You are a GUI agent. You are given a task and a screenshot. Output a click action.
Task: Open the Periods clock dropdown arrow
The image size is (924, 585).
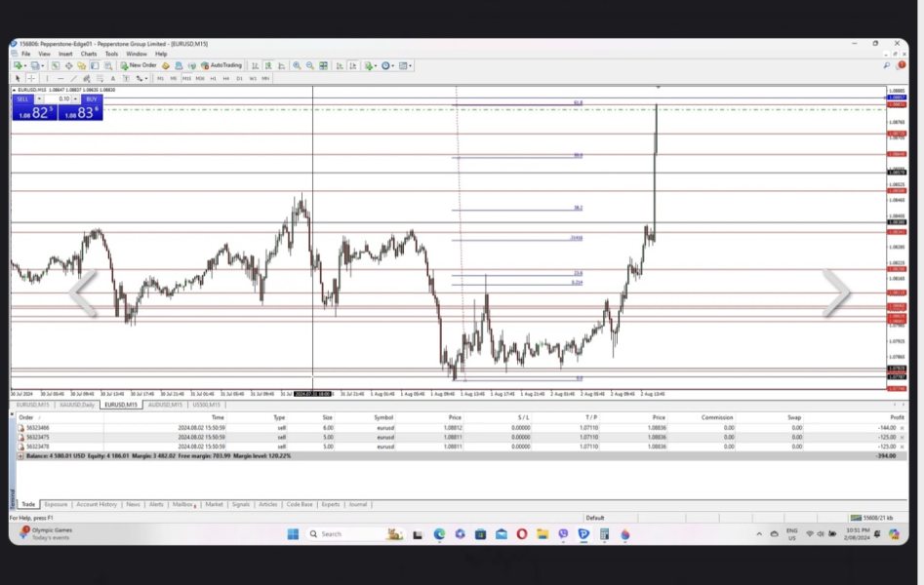click(393, 66)
